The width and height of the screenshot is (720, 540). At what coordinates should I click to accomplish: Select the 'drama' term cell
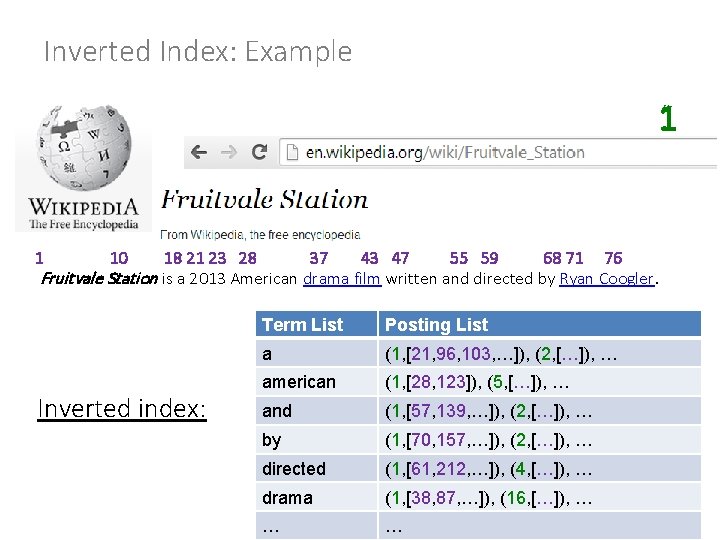pos(287,497)
